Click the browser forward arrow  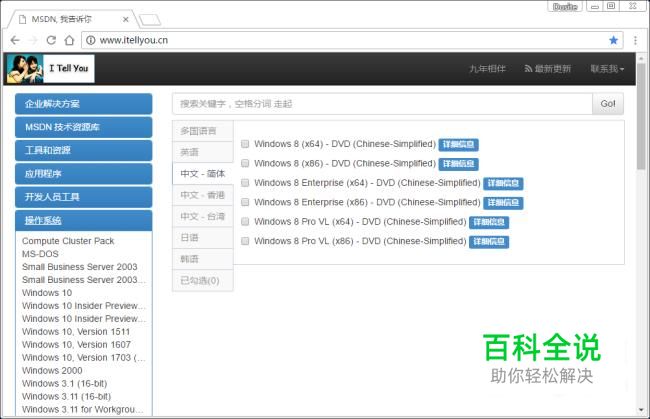33,40
